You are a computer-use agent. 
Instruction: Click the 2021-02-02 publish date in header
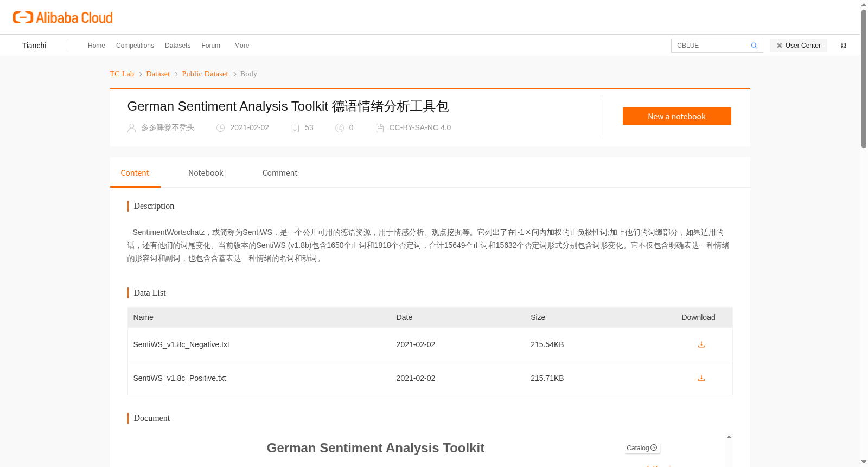(x=250, y=128)
